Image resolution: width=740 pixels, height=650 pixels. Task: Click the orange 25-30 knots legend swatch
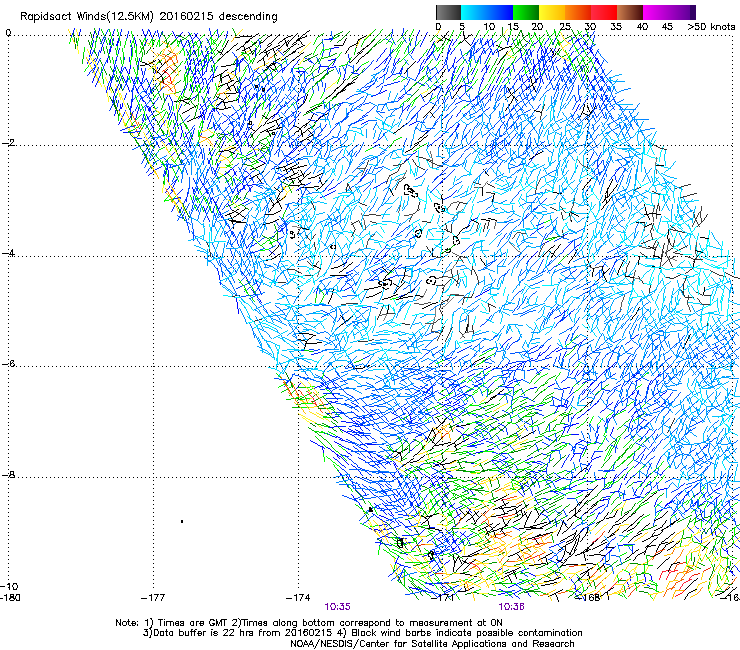[578, 12]
